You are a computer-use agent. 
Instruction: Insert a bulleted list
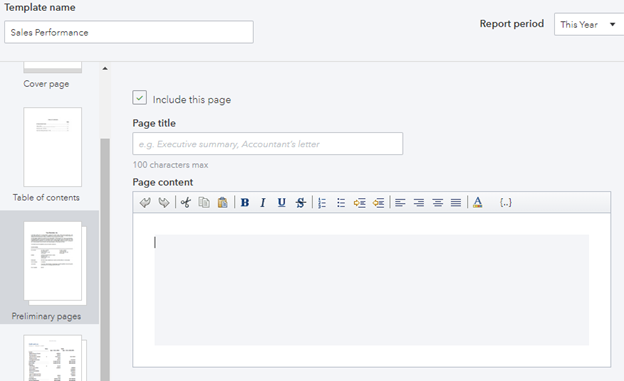(x=341, y=203)
